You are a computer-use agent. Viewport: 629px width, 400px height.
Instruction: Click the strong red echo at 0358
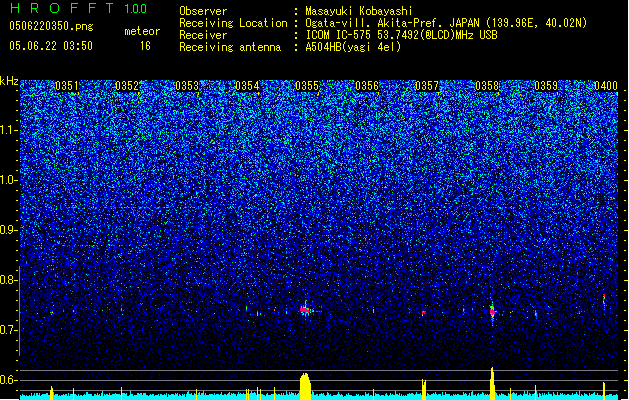[492, 311]
